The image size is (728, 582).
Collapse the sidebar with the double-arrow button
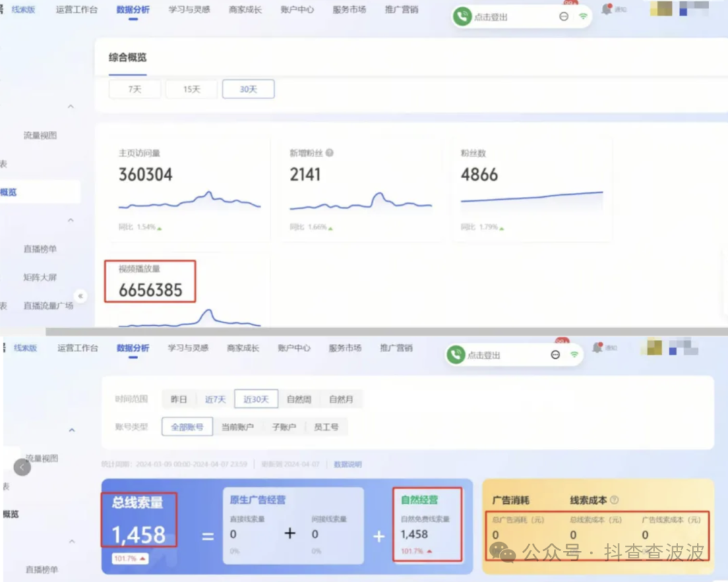coord(80,295)
